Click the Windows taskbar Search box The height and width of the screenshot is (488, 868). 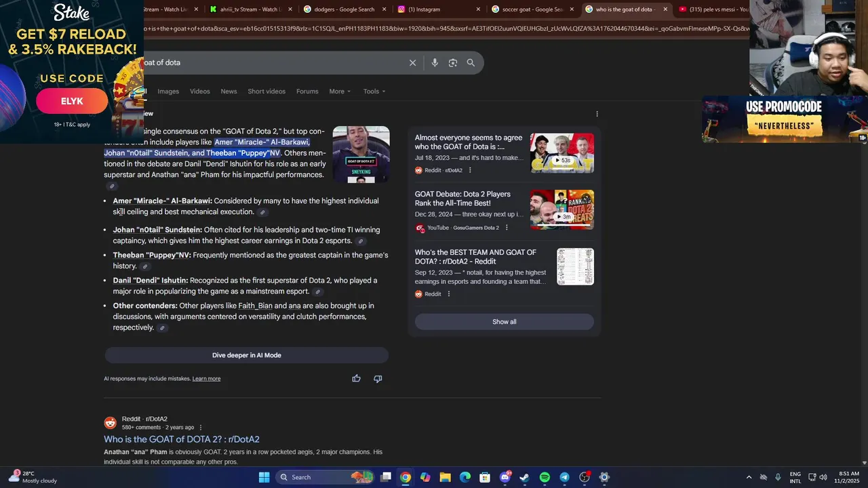[x=325, y=477]
